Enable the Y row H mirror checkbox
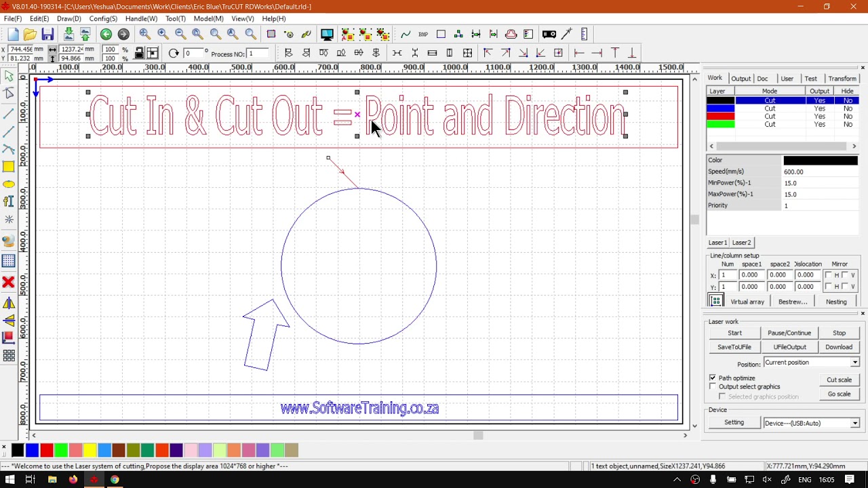868x488 pixels. click(829, 287)
